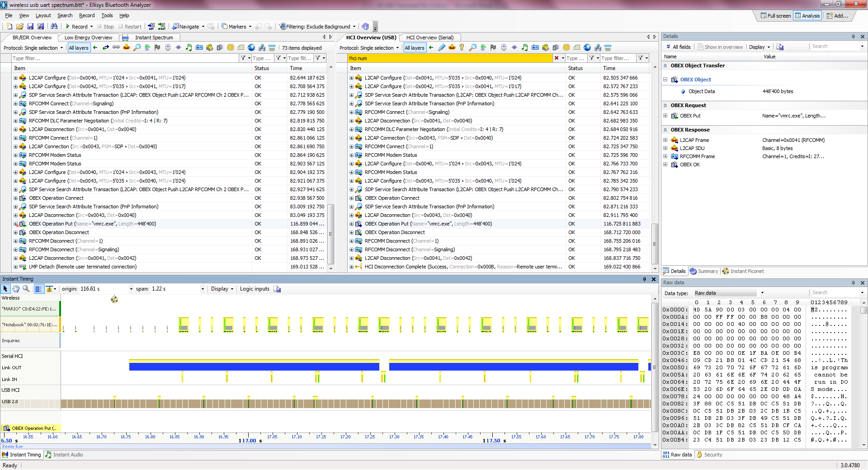868x470 pixels.
Task: Click the help icon in main toolbar
Action: click(365, 27)
